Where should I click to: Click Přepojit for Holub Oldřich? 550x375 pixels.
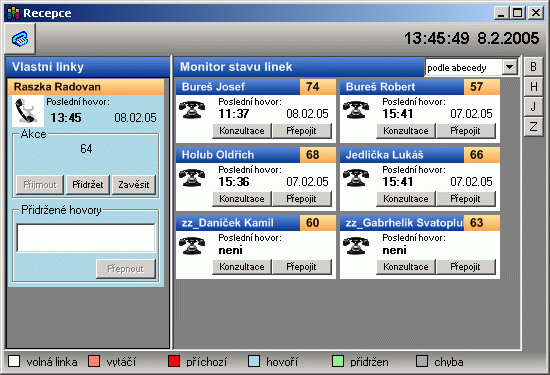[x=301, y=199]
